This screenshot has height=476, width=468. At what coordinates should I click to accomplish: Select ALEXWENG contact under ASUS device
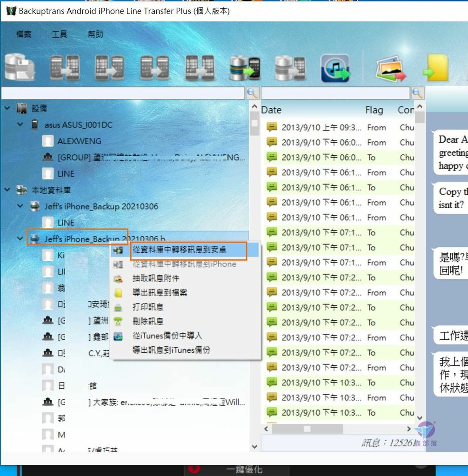point(79,141)
